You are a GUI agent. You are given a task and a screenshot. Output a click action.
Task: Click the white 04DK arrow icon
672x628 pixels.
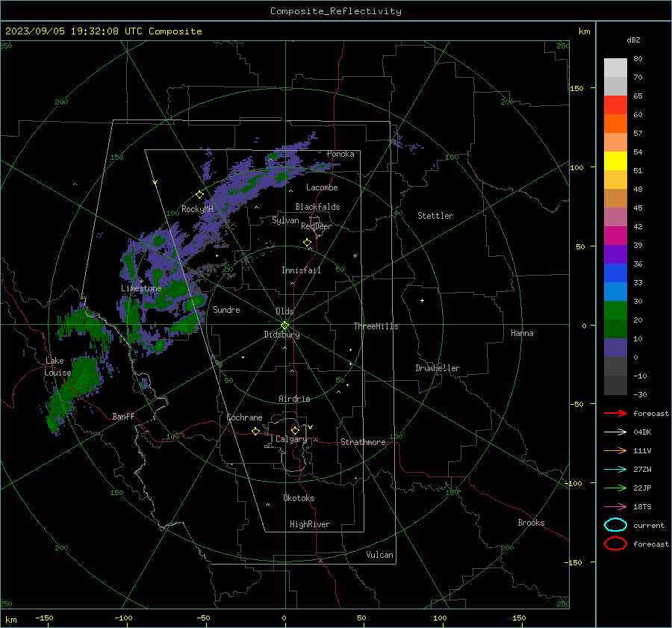coord(615,432)
